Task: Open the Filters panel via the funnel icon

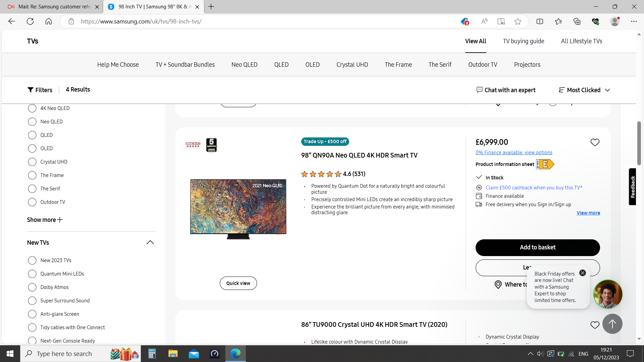Action: [x=30, y=90]
